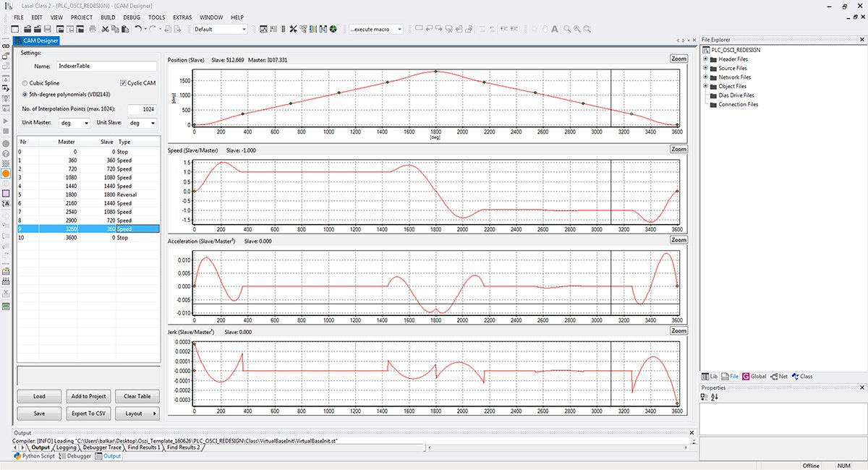Viewport: 868px width, 470px height.
Task: Click the picture/graph icon after Default dropdown
Action: (263, 29)
